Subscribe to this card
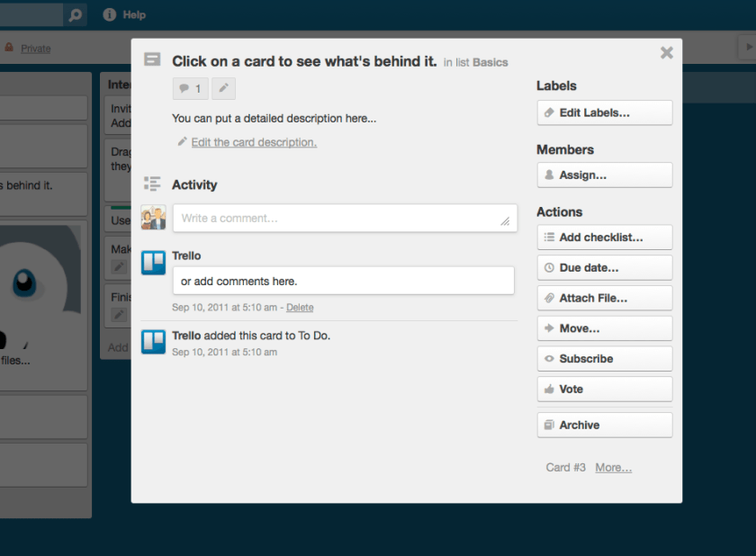Screen dimensions: 756x556 click(x=604, y=358)
